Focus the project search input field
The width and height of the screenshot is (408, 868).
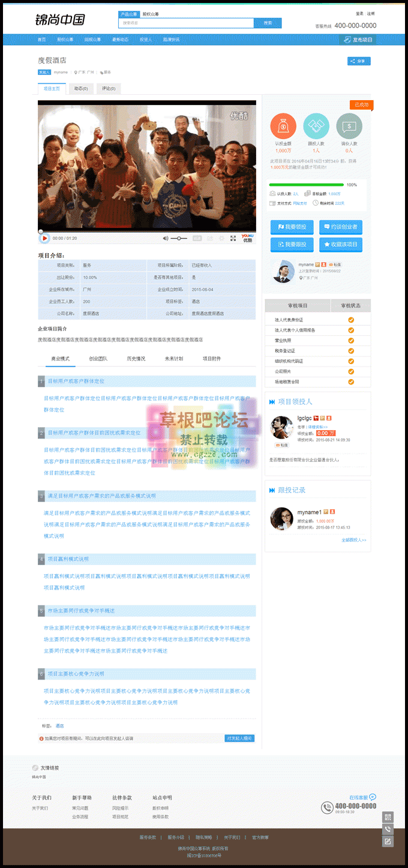click(187, 23)
